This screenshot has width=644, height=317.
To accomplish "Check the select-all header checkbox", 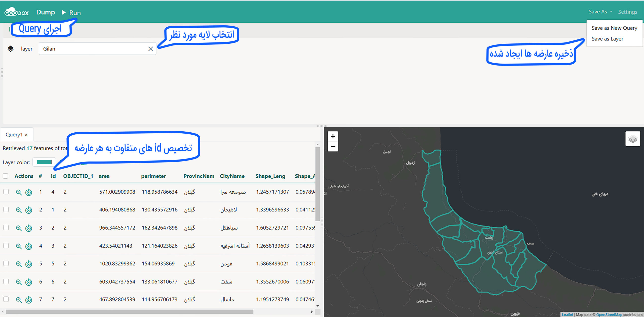I will click(x=6, y=176).
